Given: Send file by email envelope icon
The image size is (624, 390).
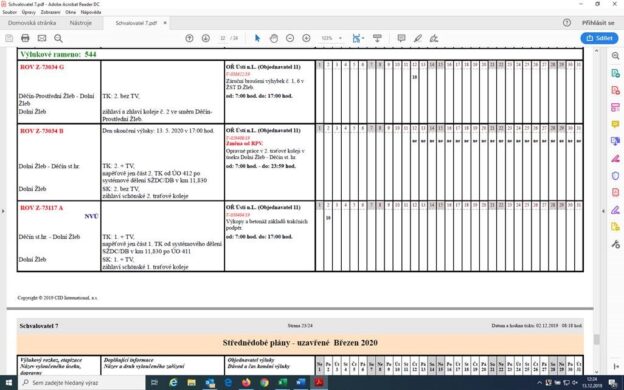Looking at the screenshot, I should point(42,38).
